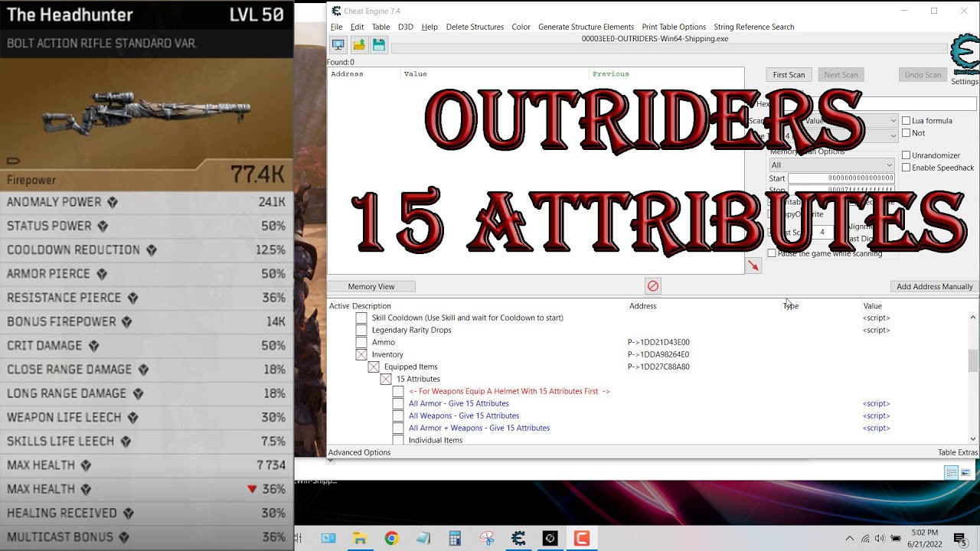Screen dimensions: 980x551
Task: Open memory scan region All dropdown
Action: coord(832,165)
